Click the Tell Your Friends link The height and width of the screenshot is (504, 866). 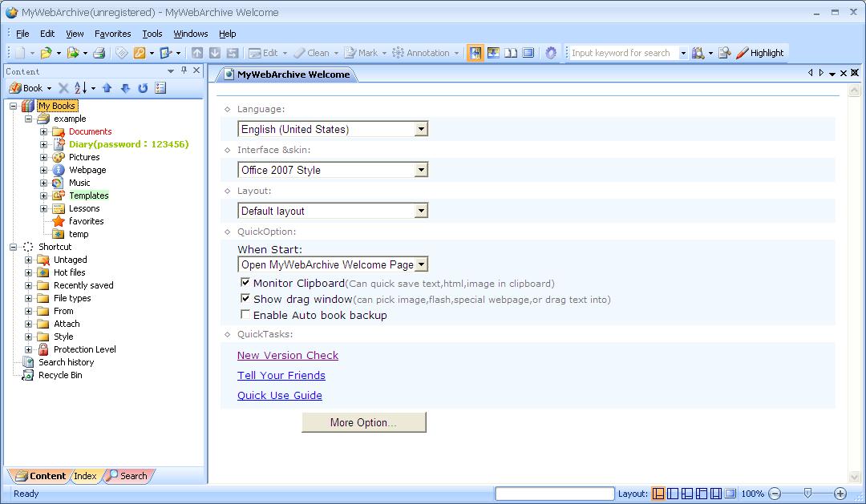tap(281, 375)
